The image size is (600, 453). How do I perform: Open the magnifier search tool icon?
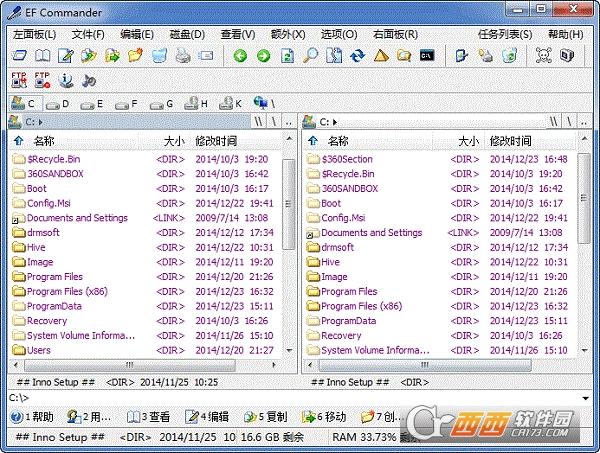point(310,55)
